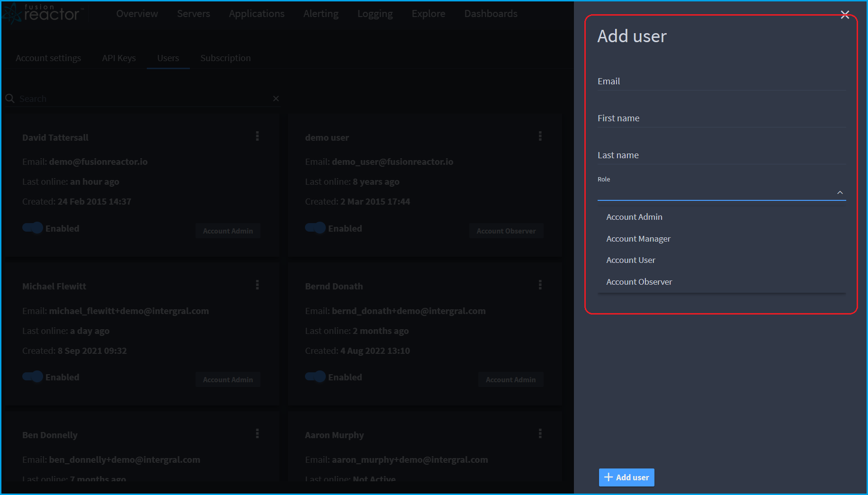Open Bernd Donath's options menu
This screenshot has height=495, width=868.
pyautogui.click(x=540, y=285)
